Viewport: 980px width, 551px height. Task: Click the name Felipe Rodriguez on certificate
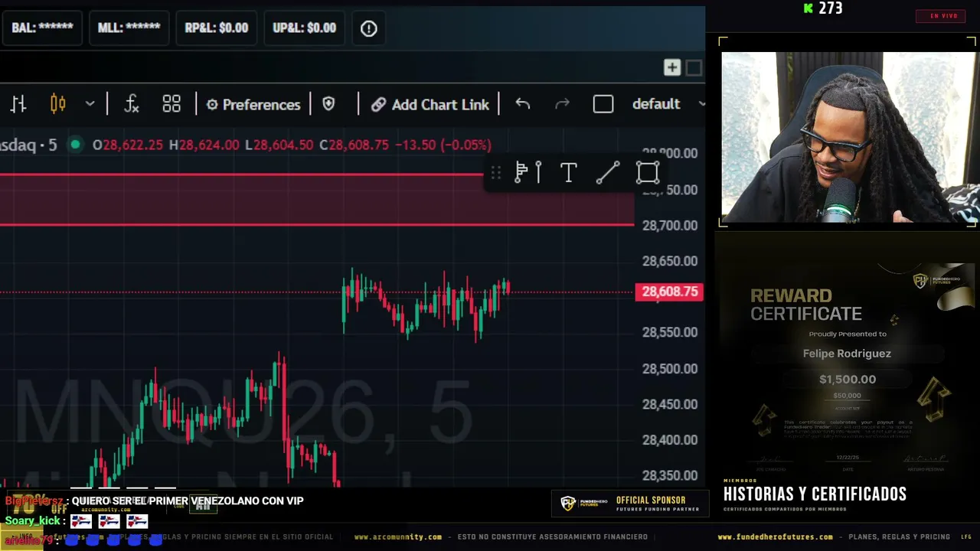coord(847,354)
